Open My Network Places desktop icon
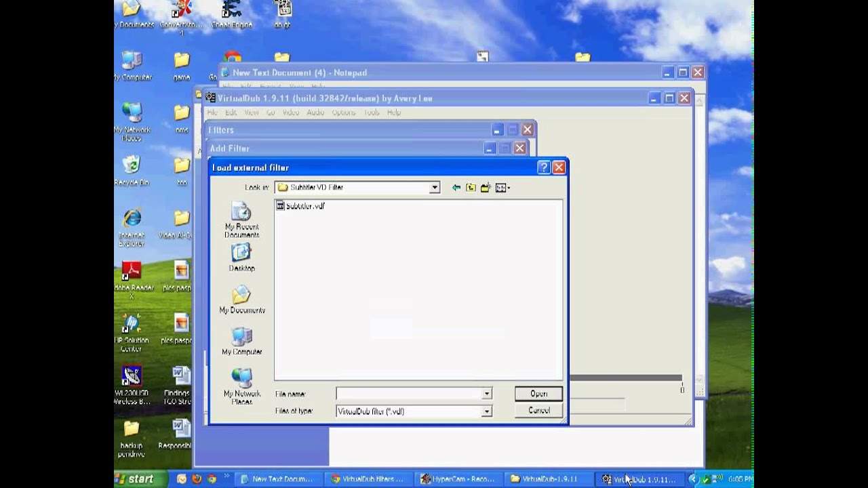868x488 pixels. click(132, 122)
